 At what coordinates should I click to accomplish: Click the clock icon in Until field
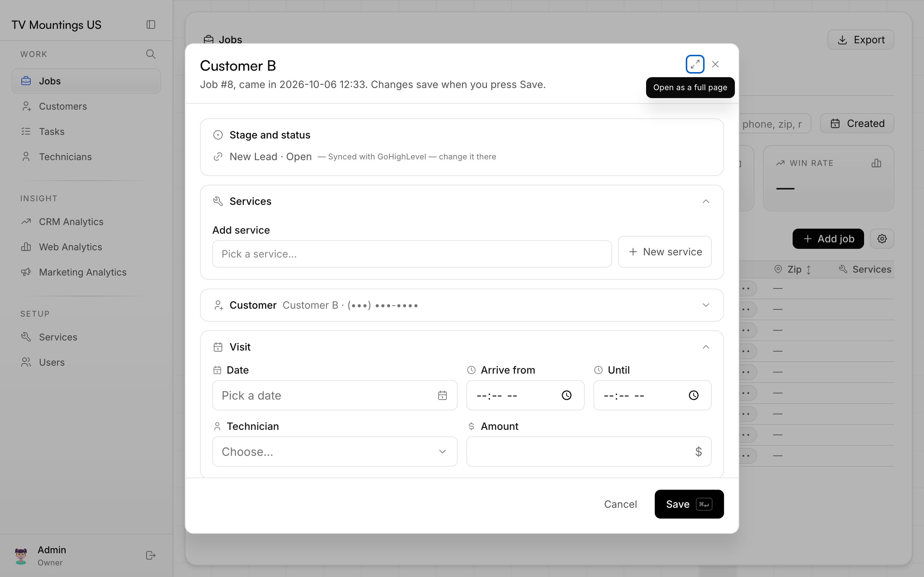pyautogui.click(x=694, y=395)
